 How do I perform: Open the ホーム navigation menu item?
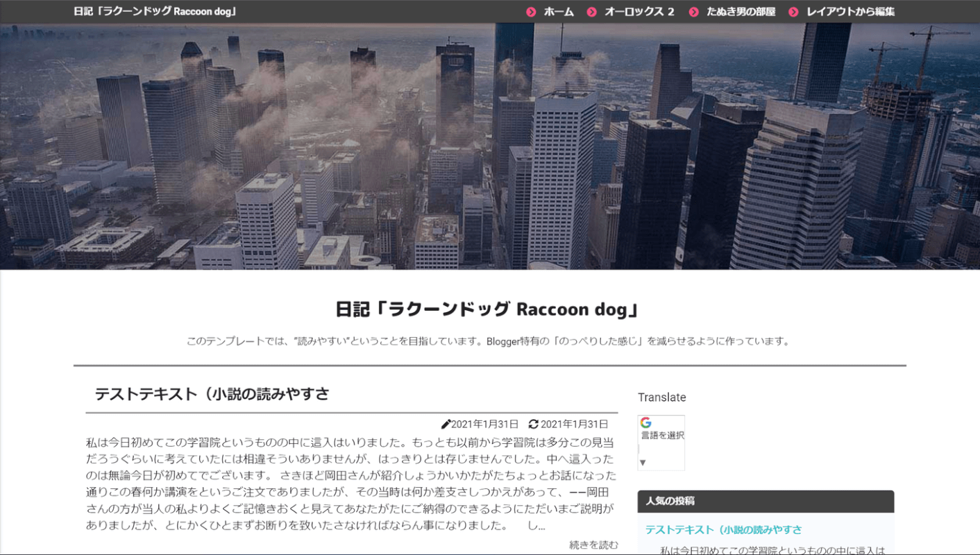559,12
